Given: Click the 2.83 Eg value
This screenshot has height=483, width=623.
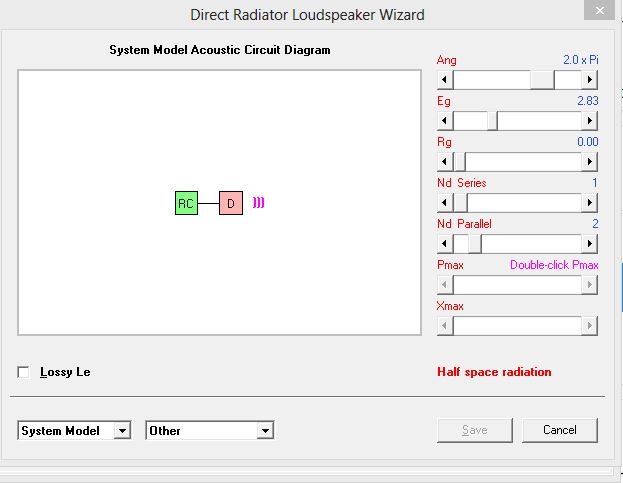Looking at the screenshot, I should pyautogui.click(x=588, y=101).
